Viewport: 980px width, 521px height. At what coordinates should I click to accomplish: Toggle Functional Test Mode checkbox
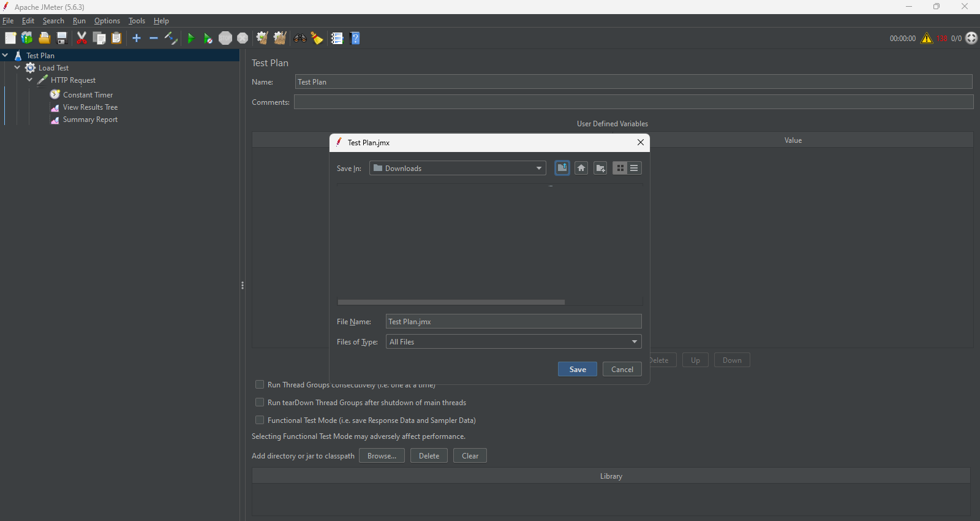[x=260, y=420]
